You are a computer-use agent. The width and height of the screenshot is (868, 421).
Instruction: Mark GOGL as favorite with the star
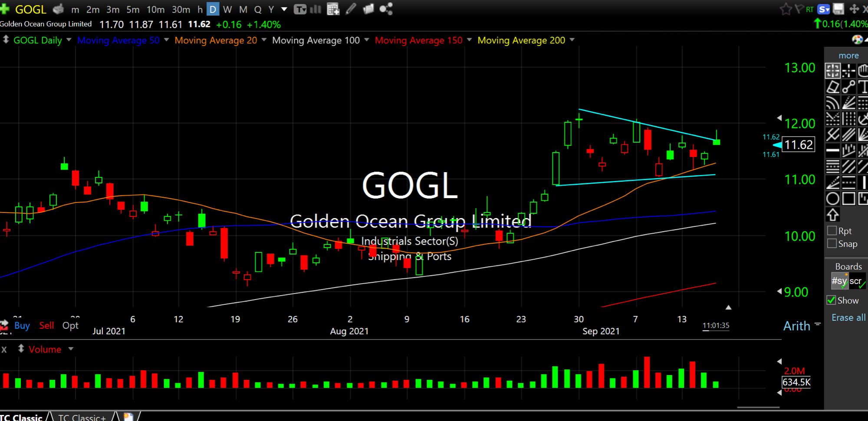(x=786, y=9)
